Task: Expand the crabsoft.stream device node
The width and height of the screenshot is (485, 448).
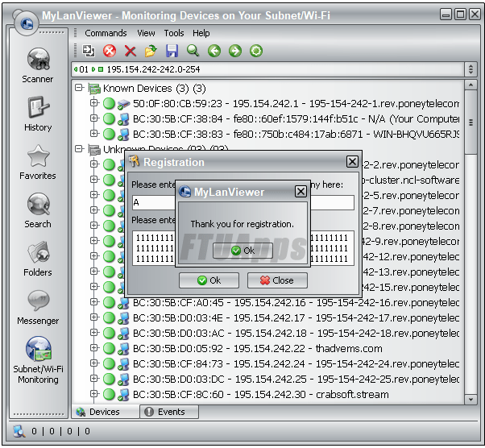Action: (94, 393)
